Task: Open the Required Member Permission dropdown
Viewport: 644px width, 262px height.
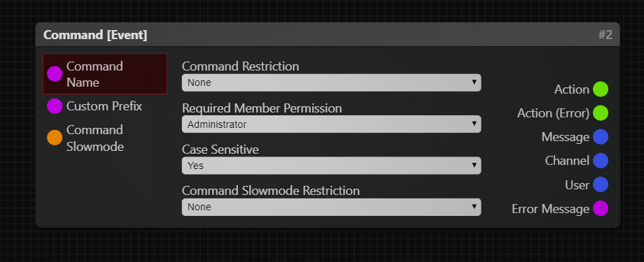Action: (x=331, y=124)
